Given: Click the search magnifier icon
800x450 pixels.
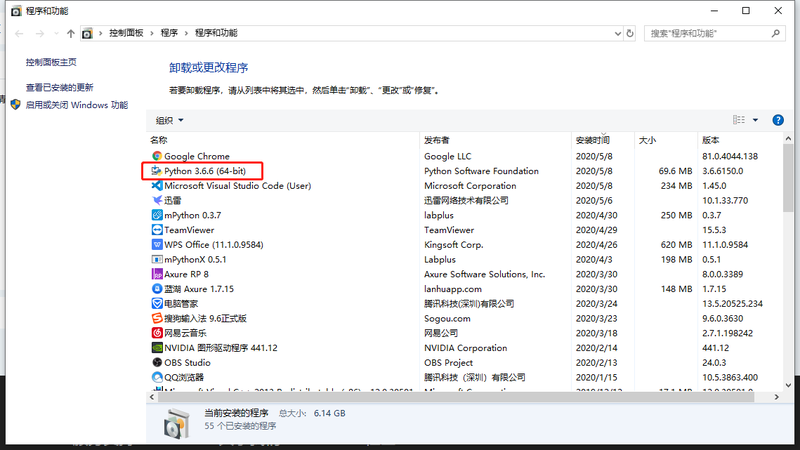Looking at the screenshot, I should pos(776,33).
